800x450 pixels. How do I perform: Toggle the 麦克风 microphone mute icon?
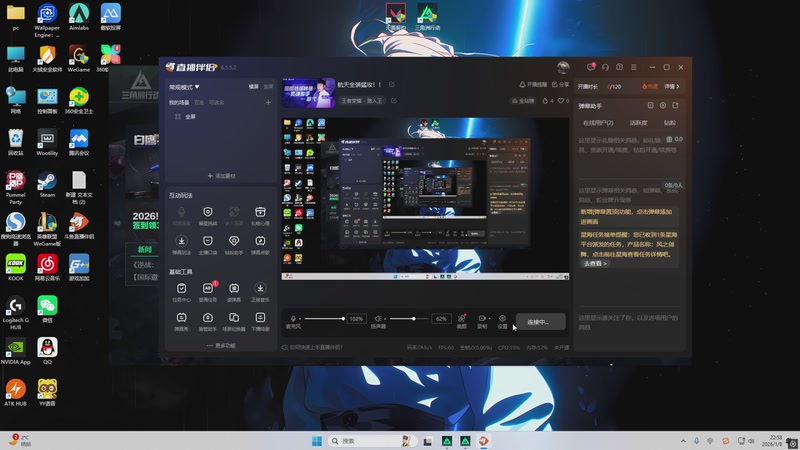click(x=293, y=318)
